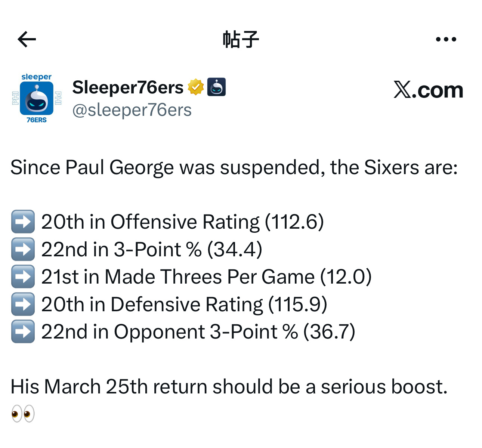Tap the back arrow icon
Image resolution: width=482 pixels, height=448 pixels.
[27, 39]
